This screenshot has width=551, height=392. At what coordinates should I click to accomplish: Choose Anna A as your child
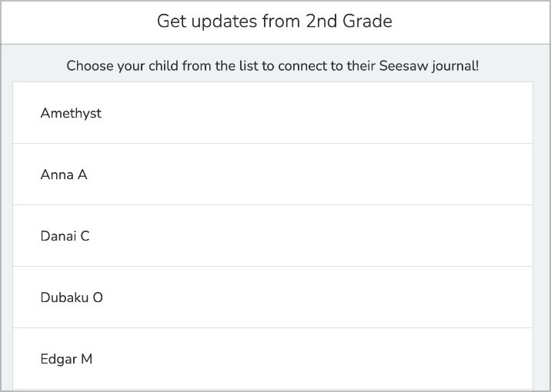pyautogui.click(x=272, y=174)
